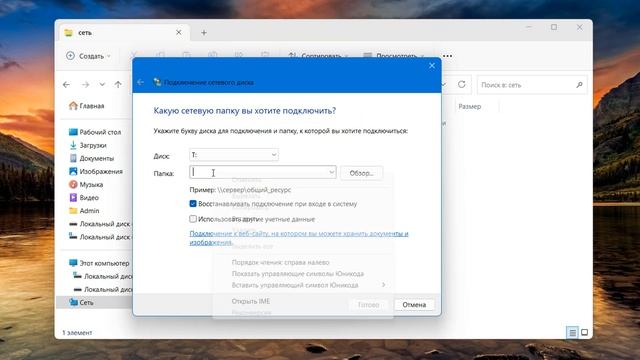Click the Создать new item button
Image resolution: width=640 pixels, height=360 pixels.
tap(88, 56)
